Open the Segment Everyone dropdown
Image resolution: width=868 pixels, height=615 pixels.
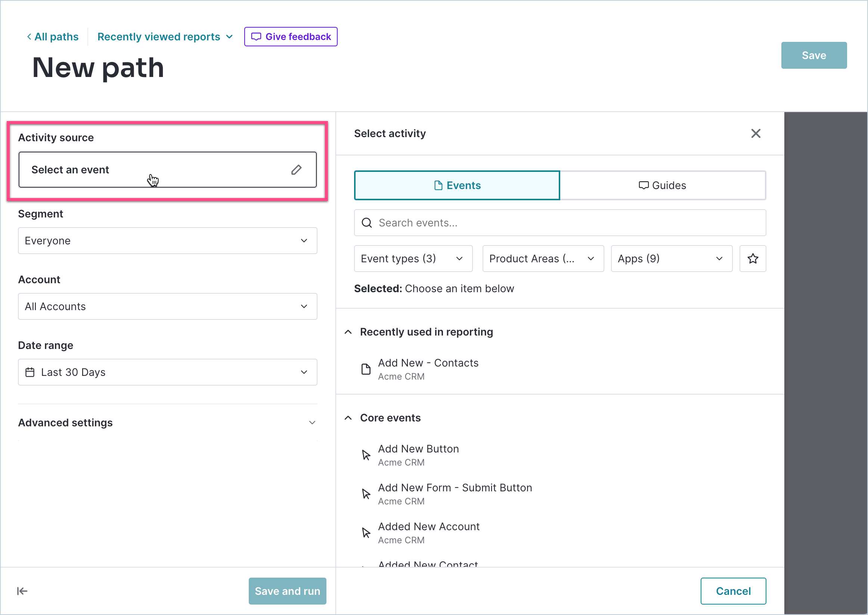(x=168, y=241)
